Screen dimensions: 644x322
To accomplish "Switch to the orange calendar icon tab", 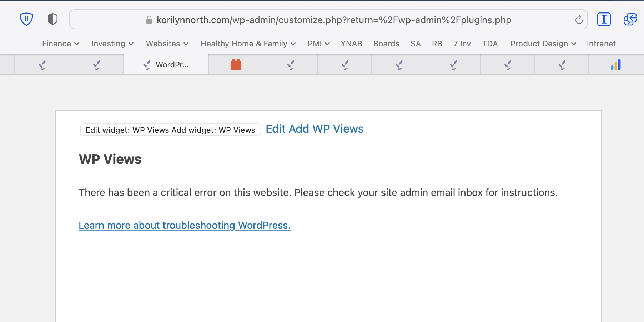I will click(x=236, y=65).
